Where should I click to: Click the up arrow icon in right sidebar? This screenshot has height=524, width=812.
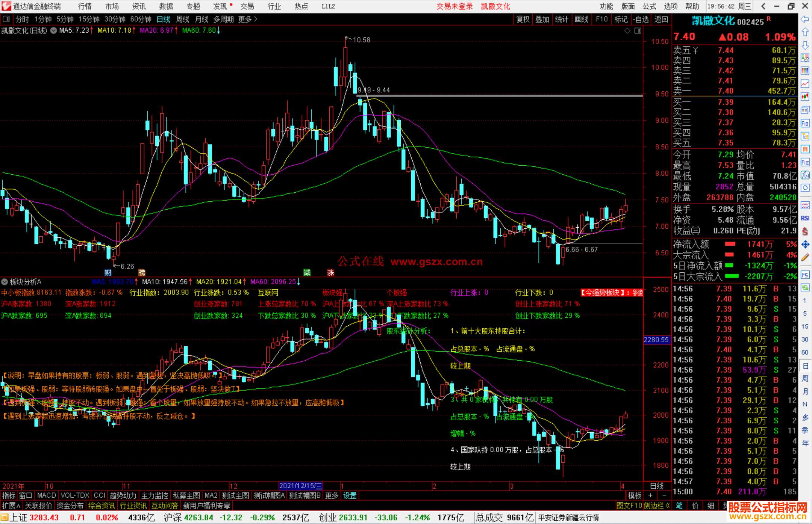[805, 32]
